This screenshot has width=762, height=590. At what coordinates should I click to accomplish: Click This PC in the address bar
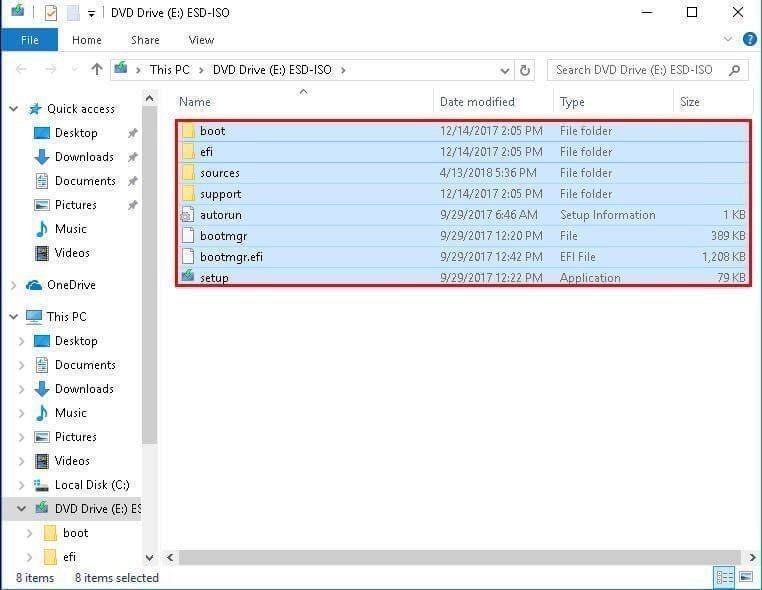170,70
